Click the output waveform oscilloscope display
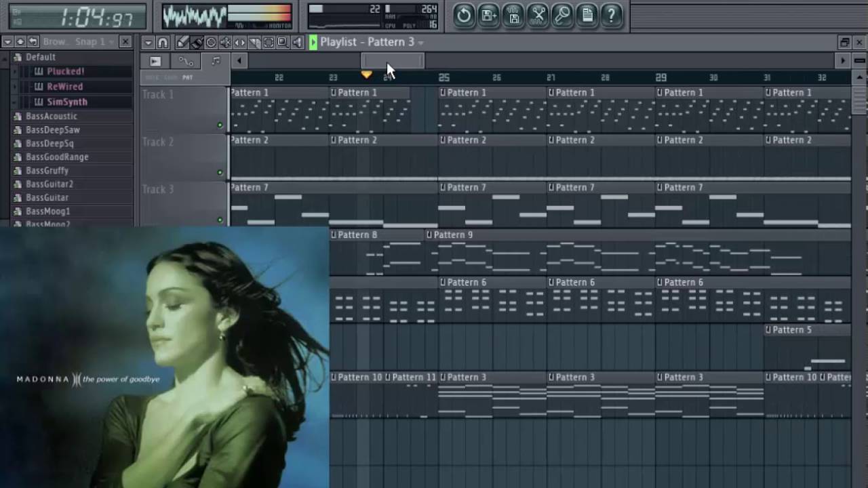The height and width of the screenshot is (488, 868). coord(194,16)
